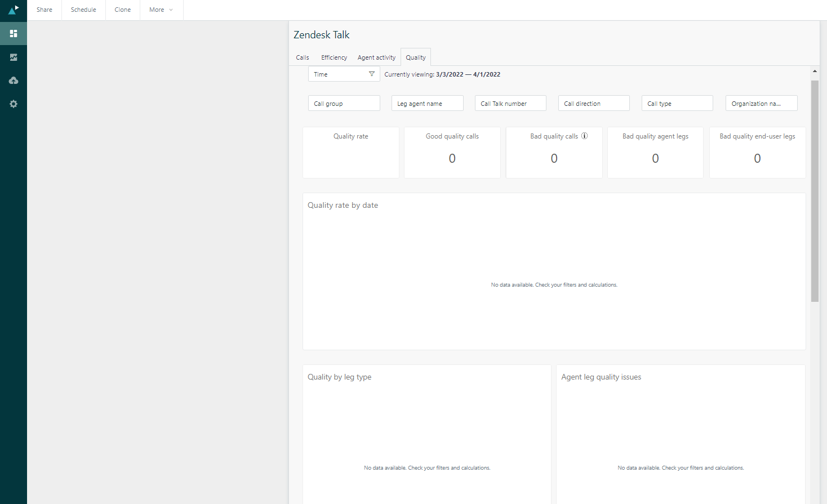Open the Reports chart sidebar icon
827x504 pixels.
14,57
